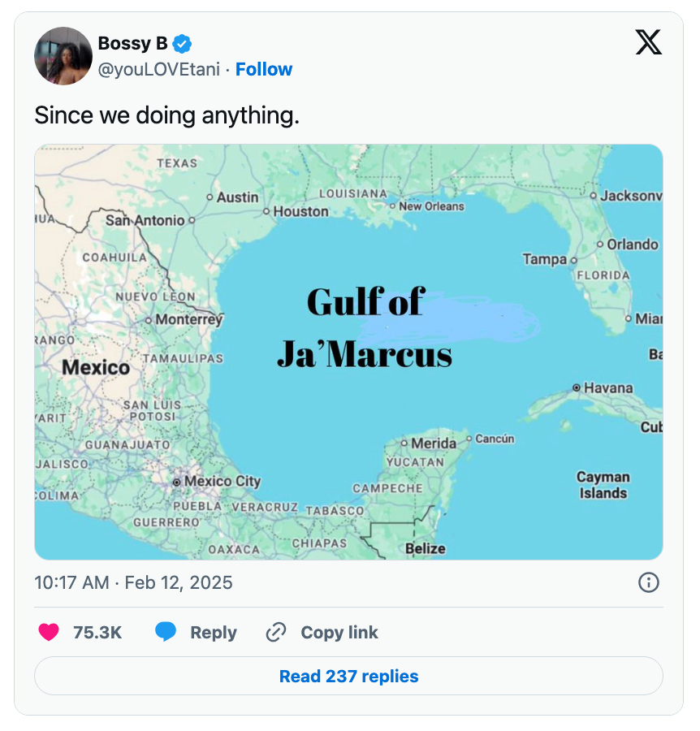Click the @youLOVEtani handle
The image size is (700, 731).
[x=159, y=69]
